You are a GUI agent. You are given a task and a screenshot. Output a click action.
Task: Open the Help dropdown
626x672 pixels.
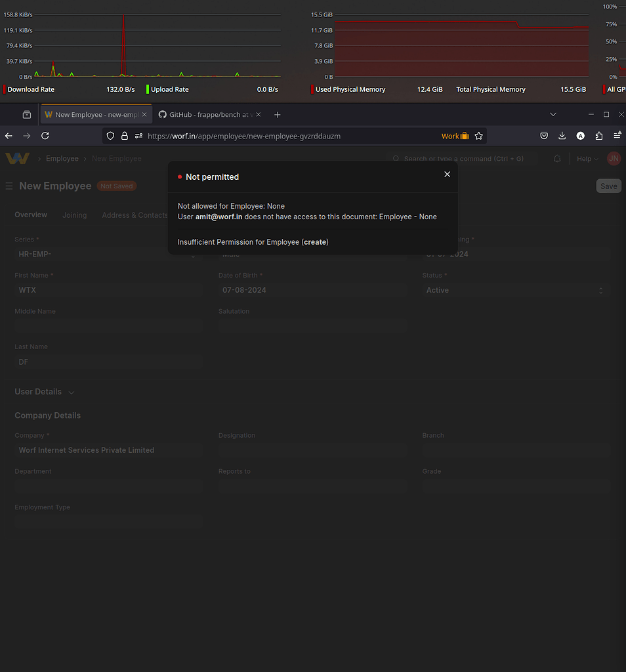point(586,158)
